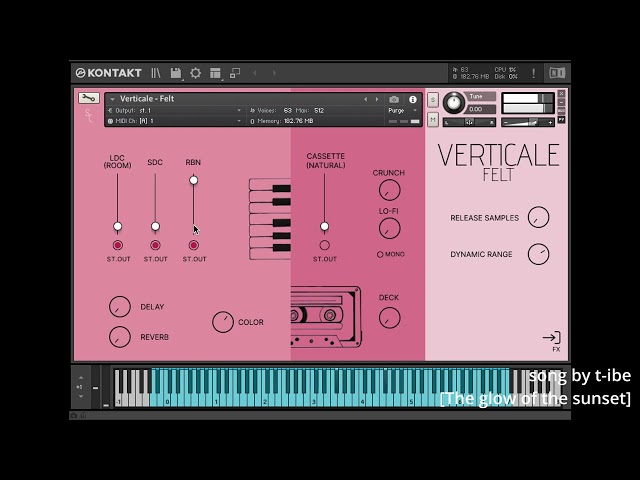
Task: Mute the instrument with M button
Action: tap(433, 120)
